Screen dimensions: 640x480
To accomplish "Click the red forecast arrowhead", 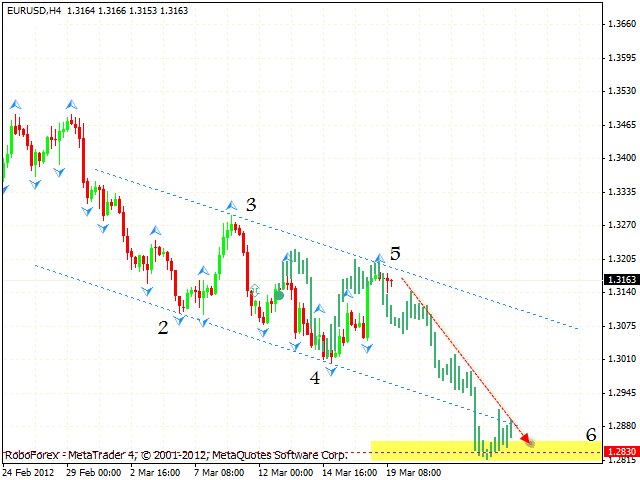I will tap(528, 441).
